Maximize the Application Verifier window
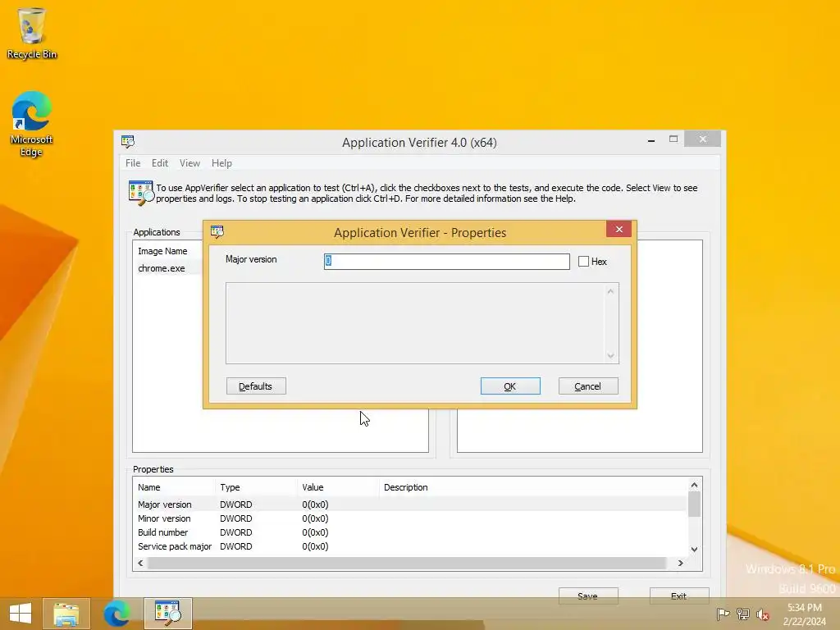Image resolution: width=840 pixels, height=630 pixels. (673, 139)
